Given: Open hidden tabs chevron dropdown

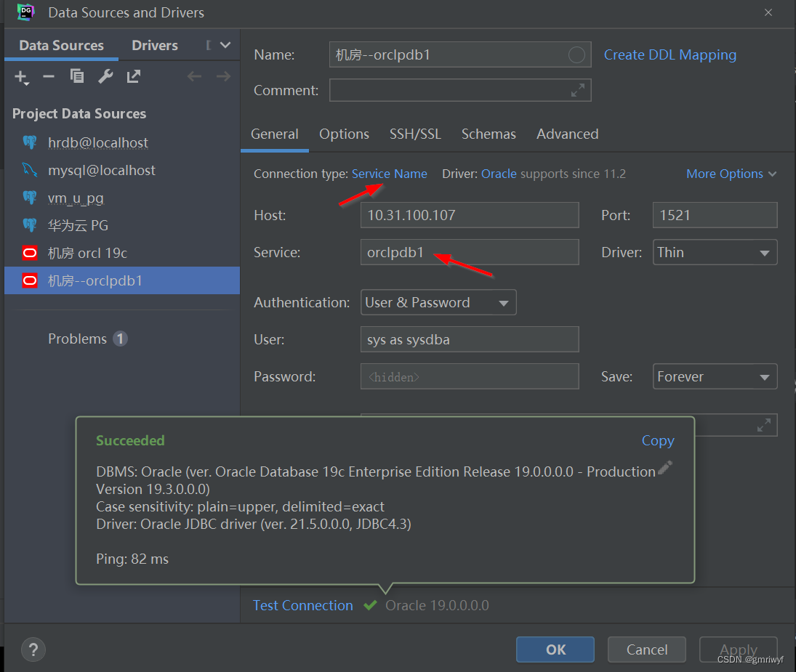Looking at the screenshot, I should click(225, 45).
